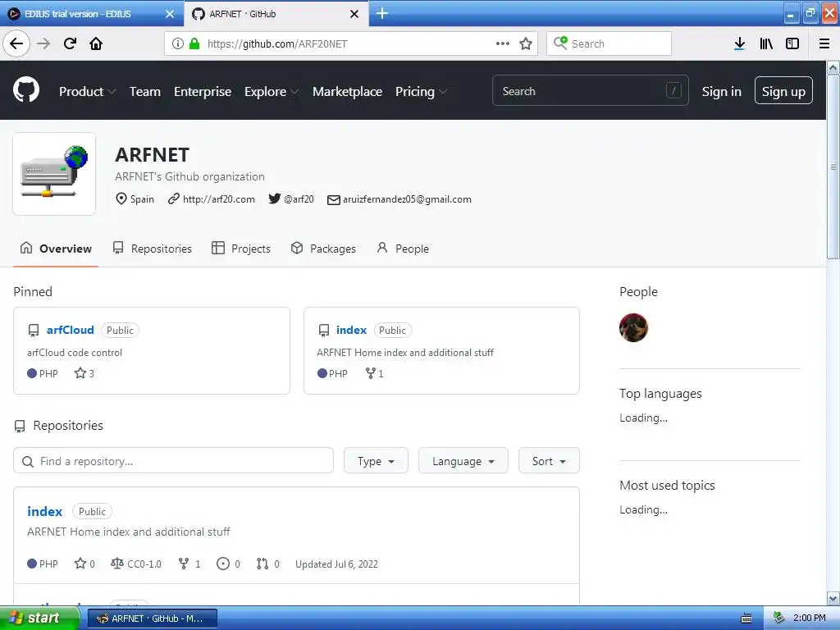The width and height of the screenshot is (840, 630).
Task: Click the Firefox Search box in toolbar
Action: tap(609, 43)
